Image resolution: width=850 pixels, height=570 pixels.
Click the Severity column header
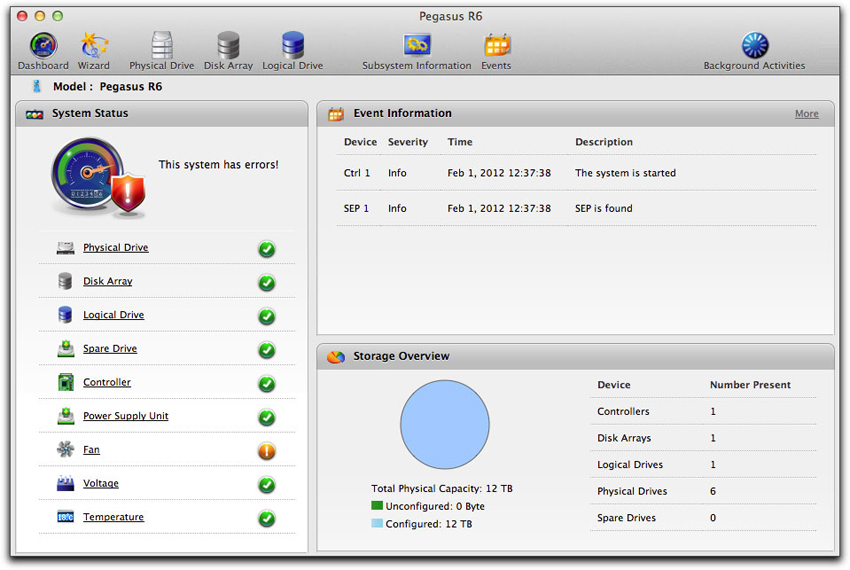click(x=408, y=142)
